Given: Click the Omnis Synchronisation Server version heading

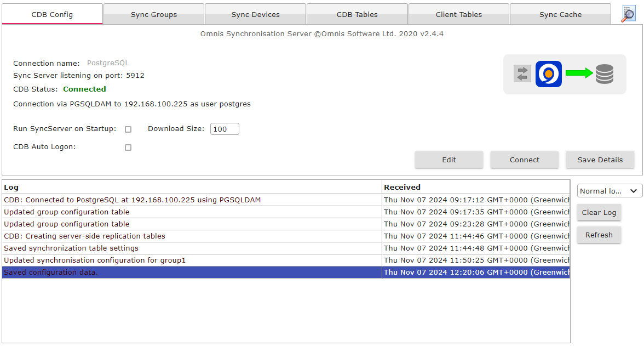Looking at the screenshot, I should pos(322,34).
